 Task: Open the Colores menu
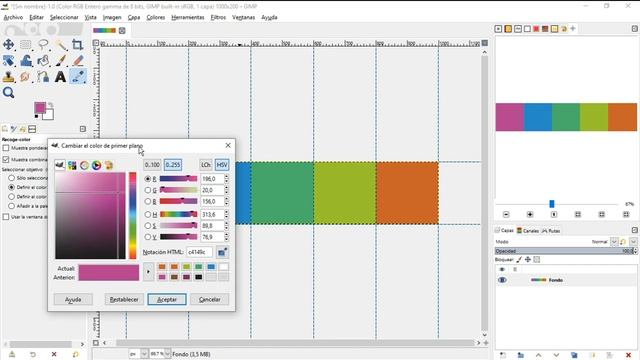156,17
